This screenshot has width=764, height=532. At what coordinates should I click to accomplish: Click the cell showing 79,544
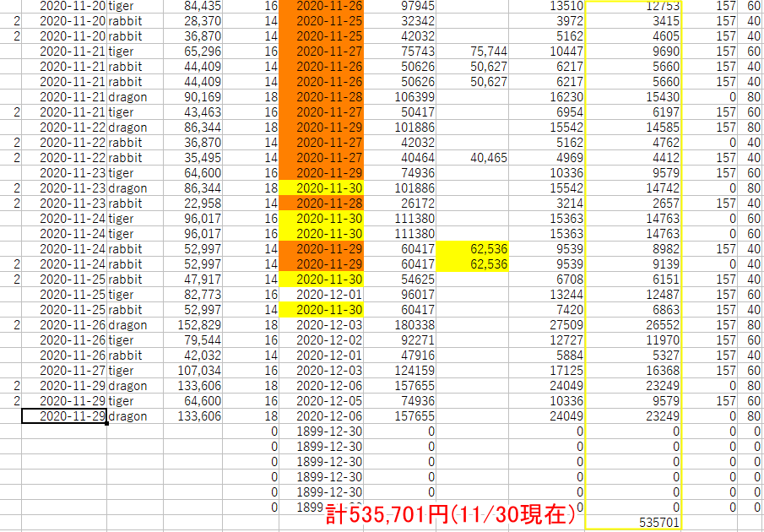coord(192,340)
